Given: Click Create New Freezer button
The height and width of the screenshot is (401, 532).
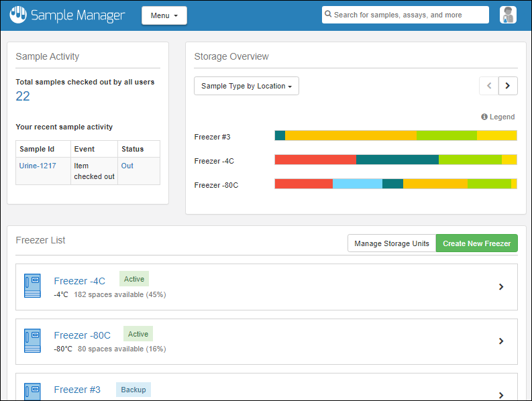Looking at the screenshot, I should (x=476, y=243).
